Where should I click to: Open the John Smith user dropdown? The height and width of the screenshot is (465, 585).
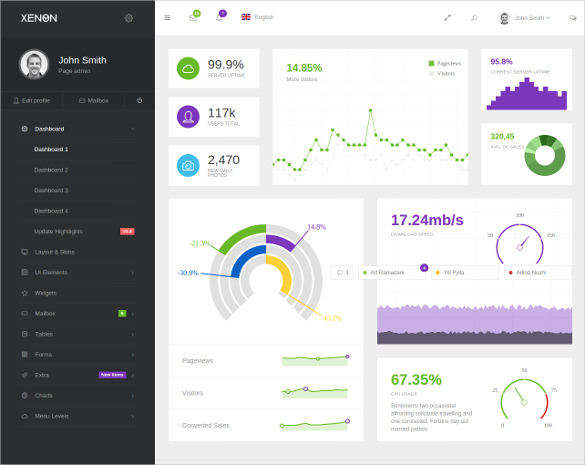click(x=532, y=18)
